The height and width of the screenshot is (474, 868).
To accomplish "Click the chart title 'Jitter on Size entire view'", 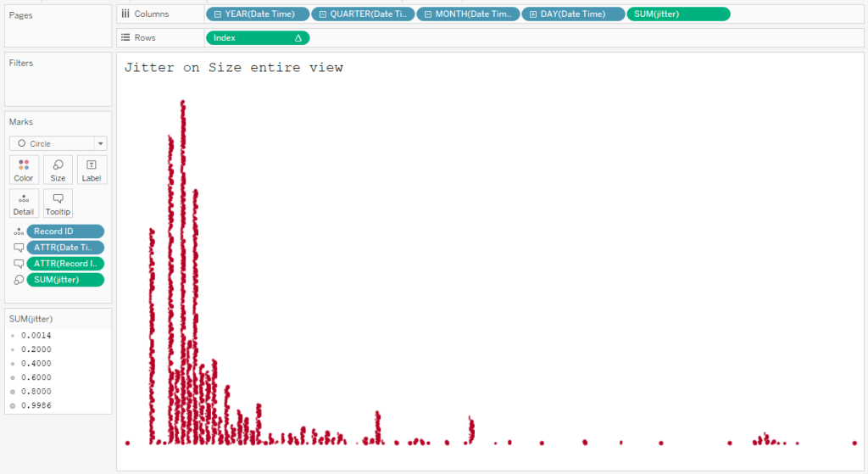I will [233, 68].
